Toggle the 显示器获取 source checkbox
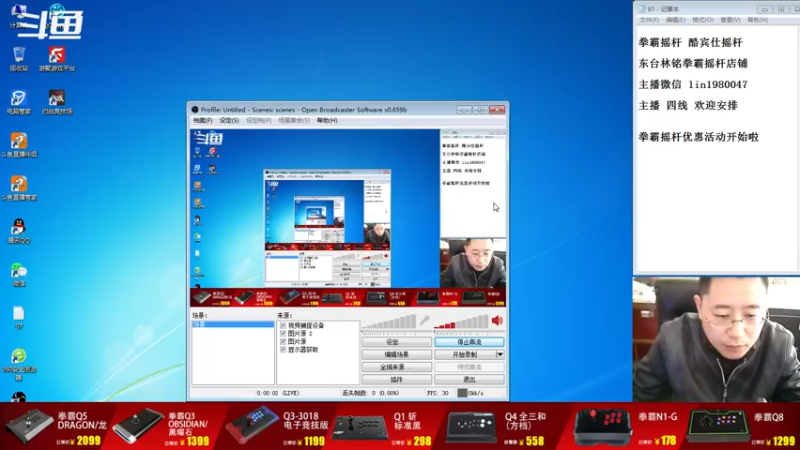Screen dimensions: 800x450 [x=283, y=350]
